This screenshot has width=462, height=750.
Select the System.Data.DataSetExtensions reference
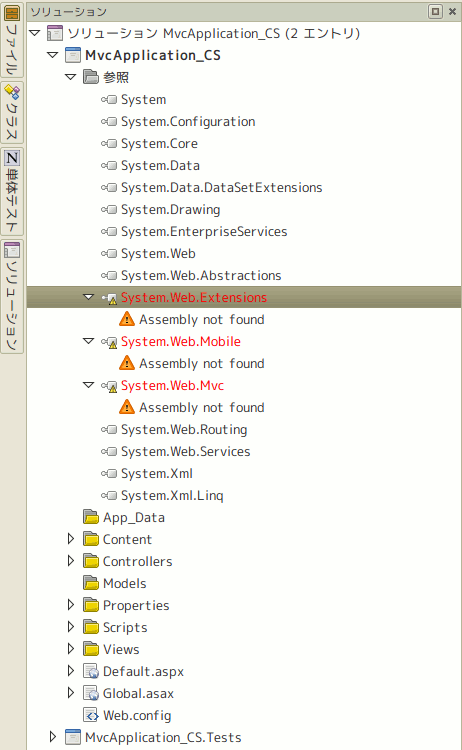click(221, 188)
